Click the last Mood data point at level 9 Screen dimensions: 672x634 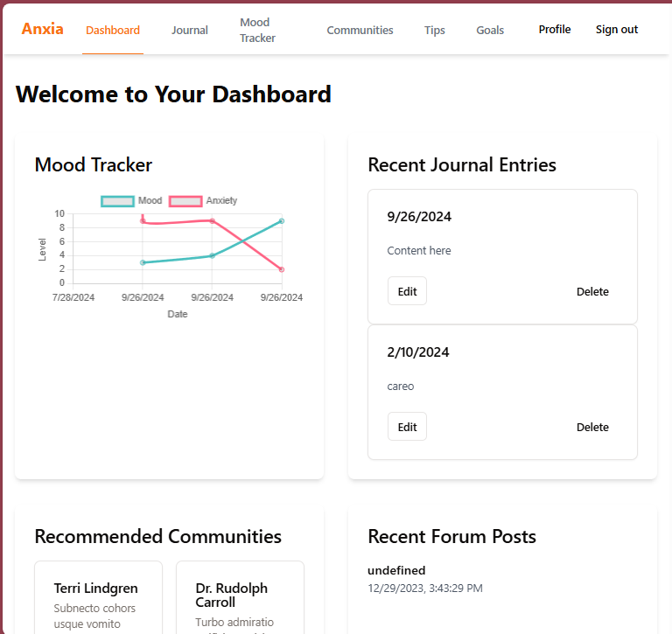pos(282,221)
